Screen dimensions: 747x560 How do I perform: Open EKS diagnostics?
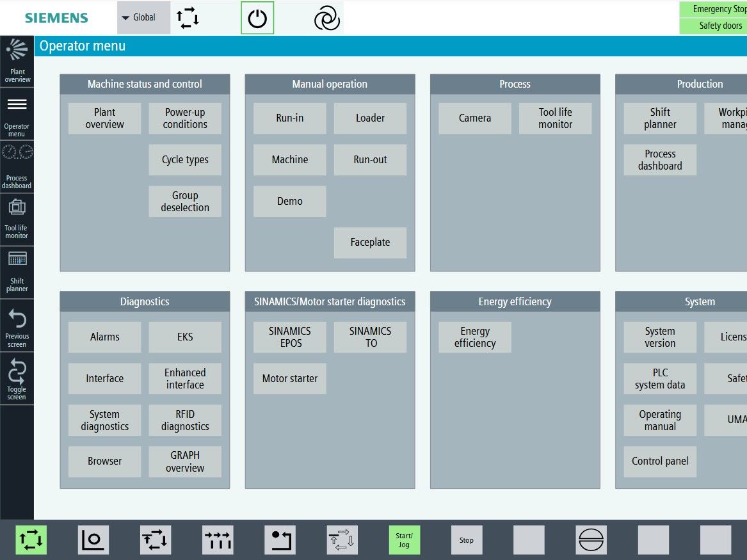[185, 337]
